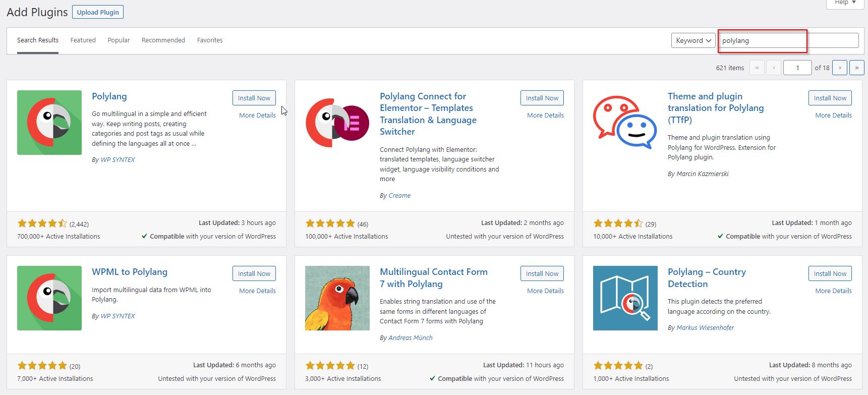Click the current page number field

(x=797, y=68)
